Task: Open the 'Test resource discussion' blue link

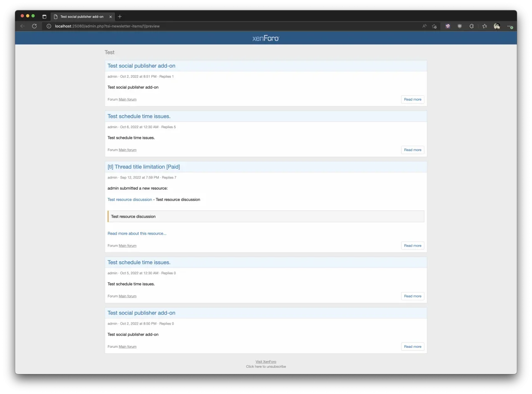Action: point(130,200)
